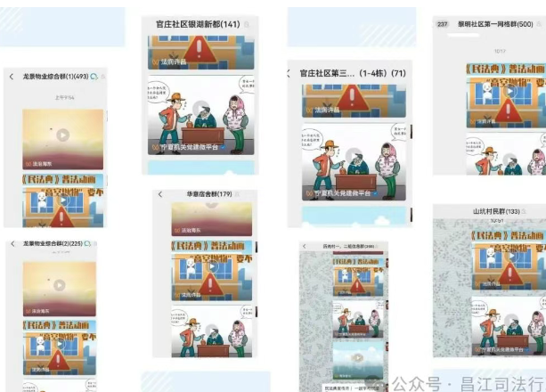Play cartoon video in 官庄社区银湖新都 chat
Viewport: 546px width, 392px height.
[x=200, y=108]
